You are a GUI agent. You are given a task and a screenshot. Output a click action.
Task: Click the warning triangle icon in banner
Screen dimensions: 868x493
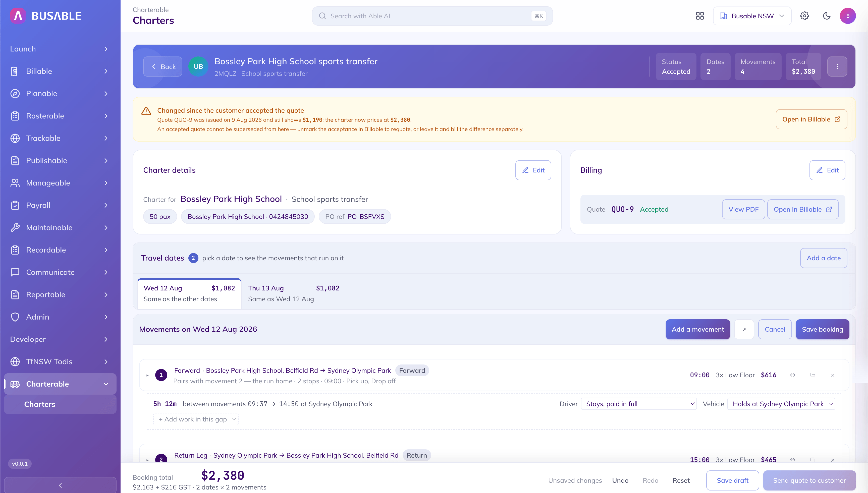click(x=146, y=111)
